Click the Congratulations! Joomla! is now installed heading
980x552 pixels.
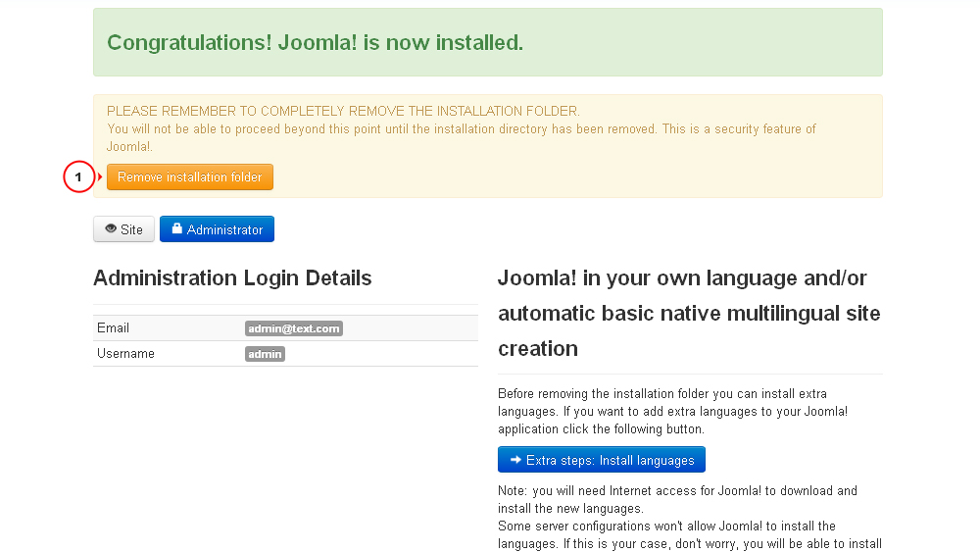point(315,42)
